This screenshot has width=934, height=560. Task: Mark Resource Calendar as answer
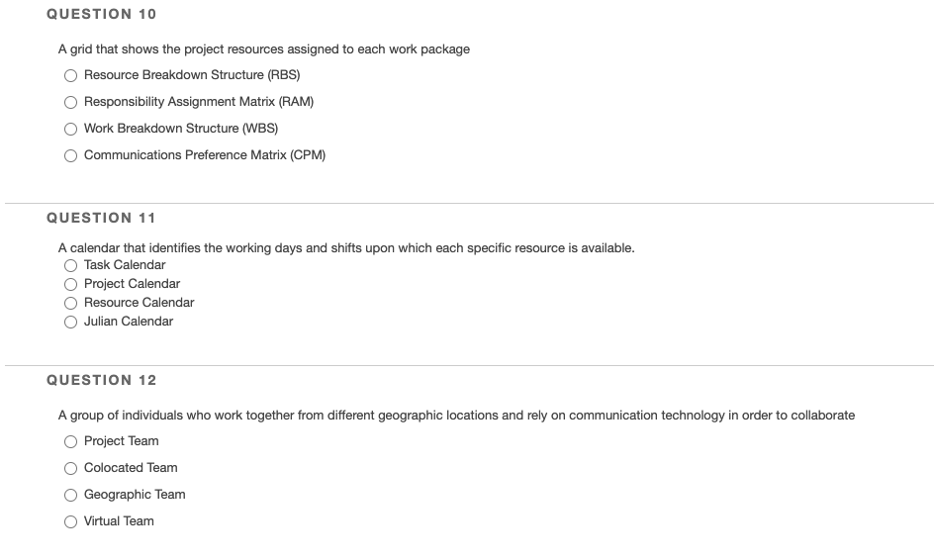point(71,303)
